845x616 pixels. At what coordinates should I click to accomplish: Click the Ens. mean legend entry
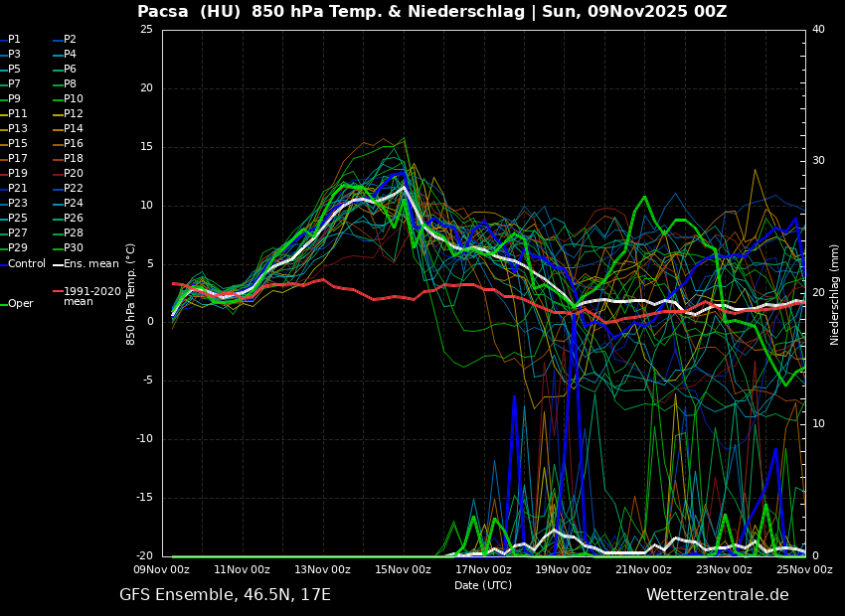(x=90, y=264)
